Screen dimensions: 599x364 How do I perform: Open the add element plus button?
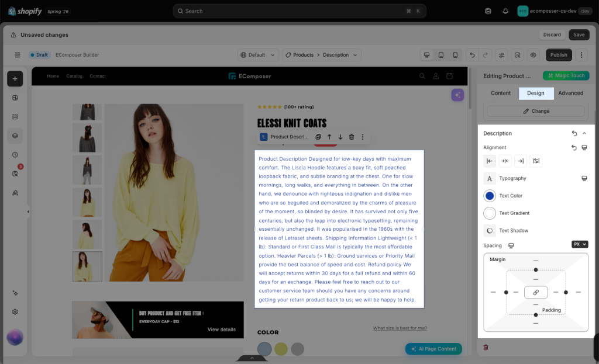[x=15, y=79]
